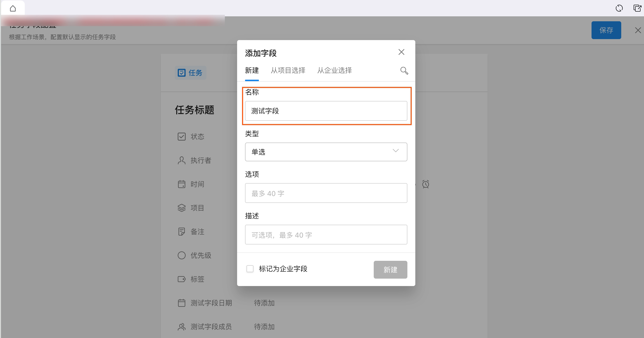Click the open-in-new-window icon

click(x=637, y=8)
